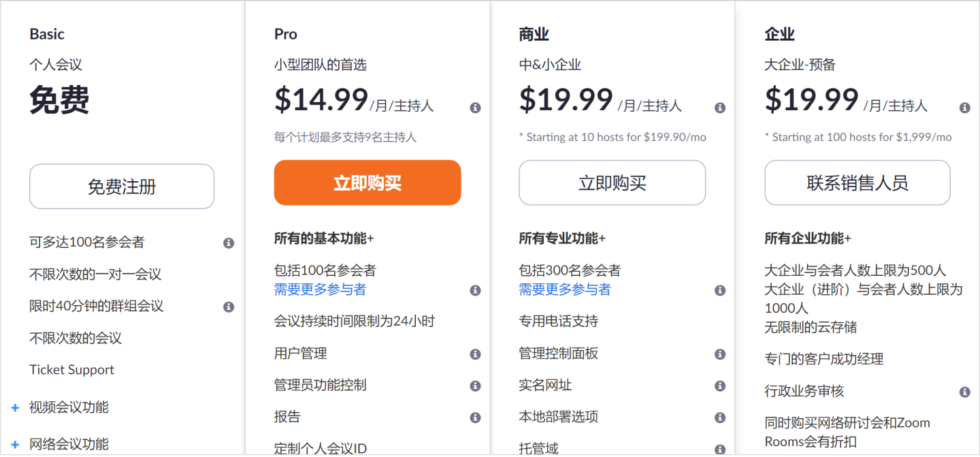
Task: Click info icon next to 本地部署选项
Action: tap(720, 417)
